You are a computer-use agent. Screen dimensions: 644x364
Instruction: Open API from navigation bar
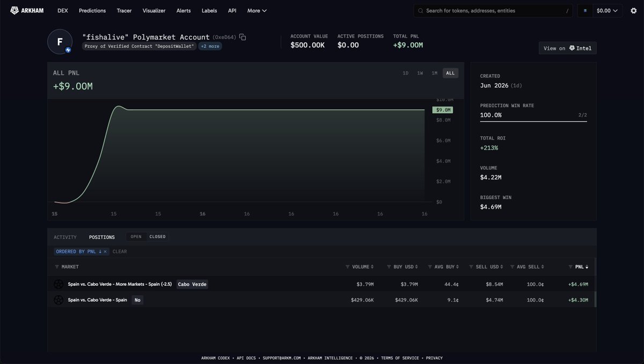(232, 10)
